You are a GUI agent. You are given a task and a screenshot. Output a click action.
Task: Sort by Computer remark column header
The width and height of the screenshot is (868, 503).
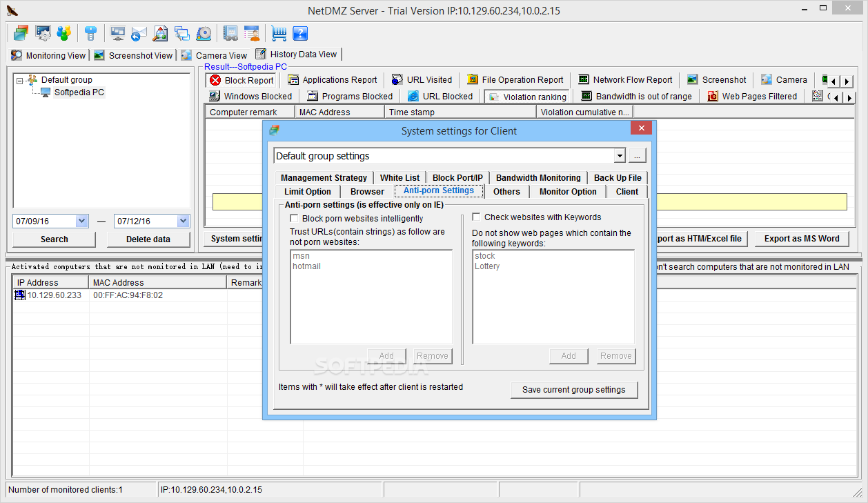point(250,112)
